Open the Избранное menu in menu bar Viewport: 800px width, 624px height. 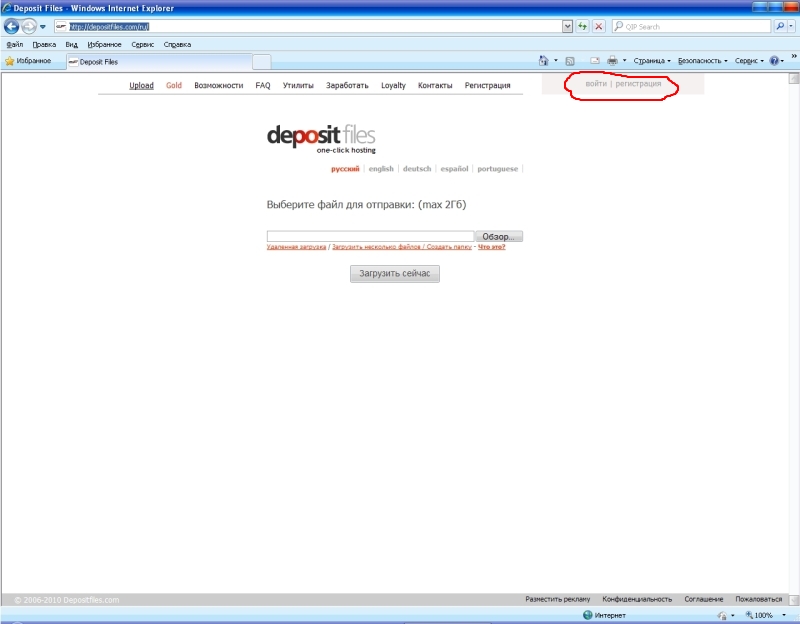(104, 44)
